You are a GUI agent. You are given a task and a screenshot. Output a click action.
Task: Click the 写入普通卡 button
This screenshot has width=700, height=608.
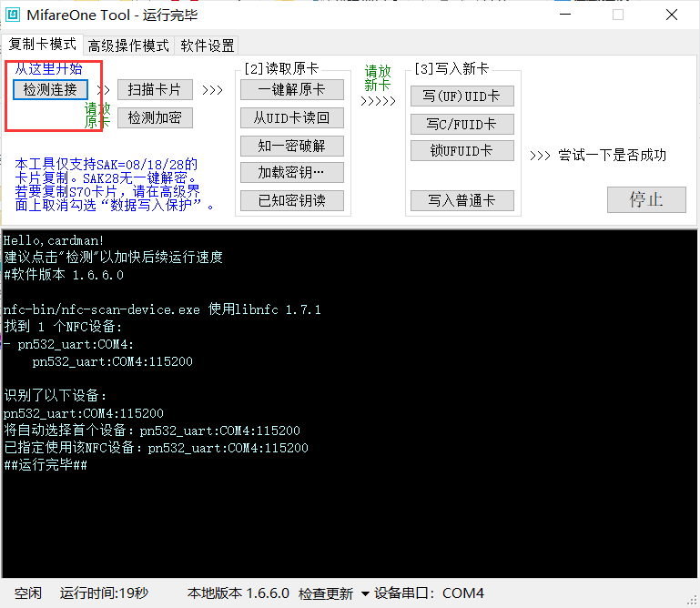pyautogui.click(x=462, y=200)
